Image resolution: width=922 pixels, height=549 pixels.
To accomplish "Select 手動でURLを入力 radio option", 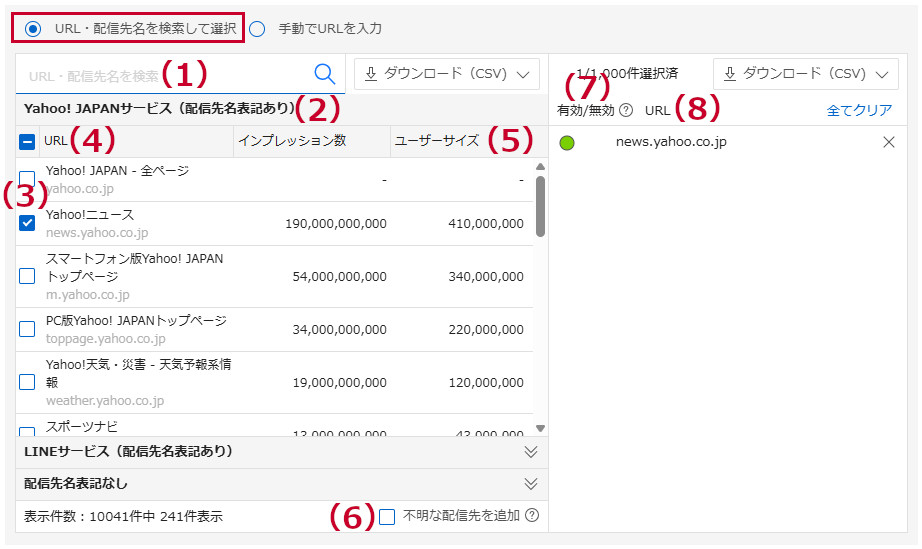I will click(257, 29).
